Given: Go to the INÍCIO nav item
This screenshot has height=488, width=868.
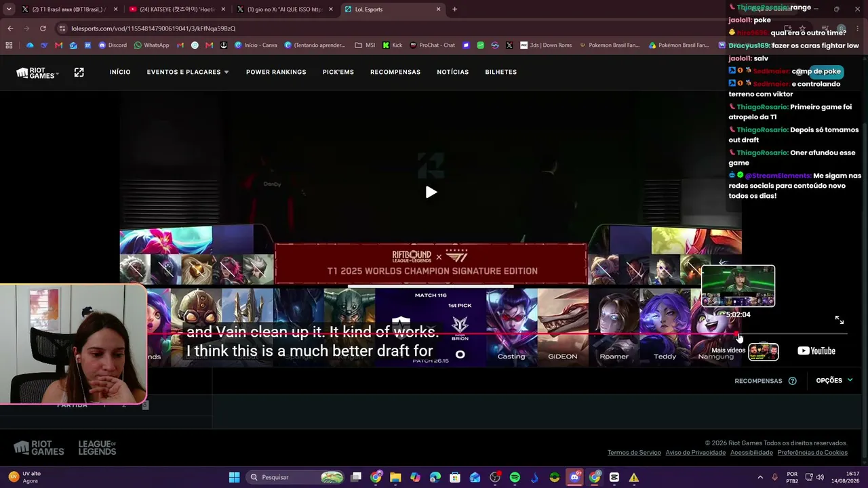Looking at the screenshot, I should tap(120, 72).
